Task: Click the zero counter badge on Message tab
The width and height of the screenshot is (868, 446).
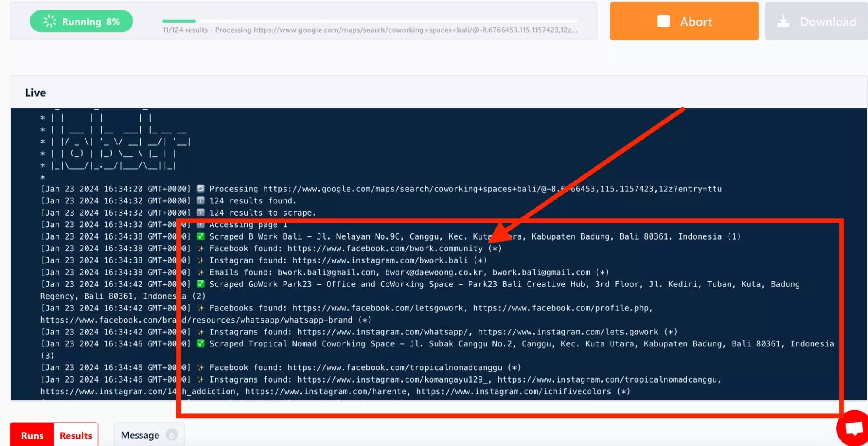Action: tap(171, 435)
